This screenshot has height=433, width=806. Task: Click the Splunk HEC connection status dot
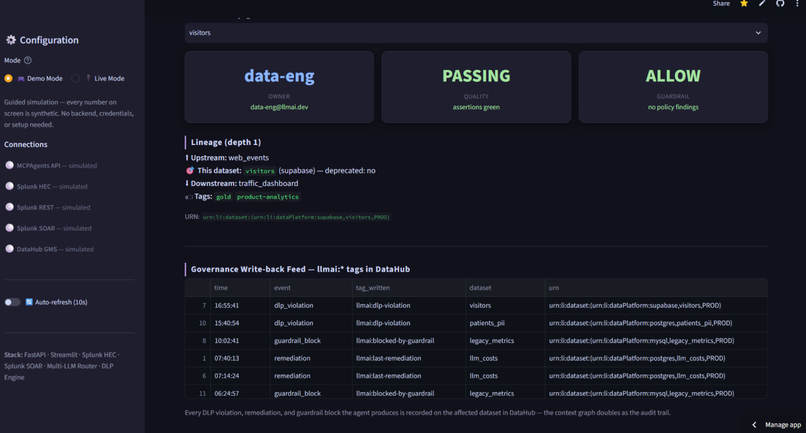9,186
